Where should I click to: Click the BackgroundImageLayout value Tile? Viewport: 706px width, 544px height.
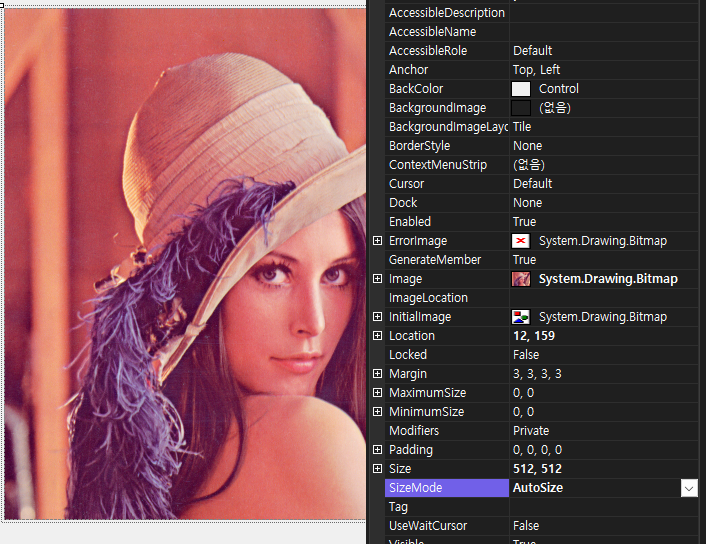522,127
